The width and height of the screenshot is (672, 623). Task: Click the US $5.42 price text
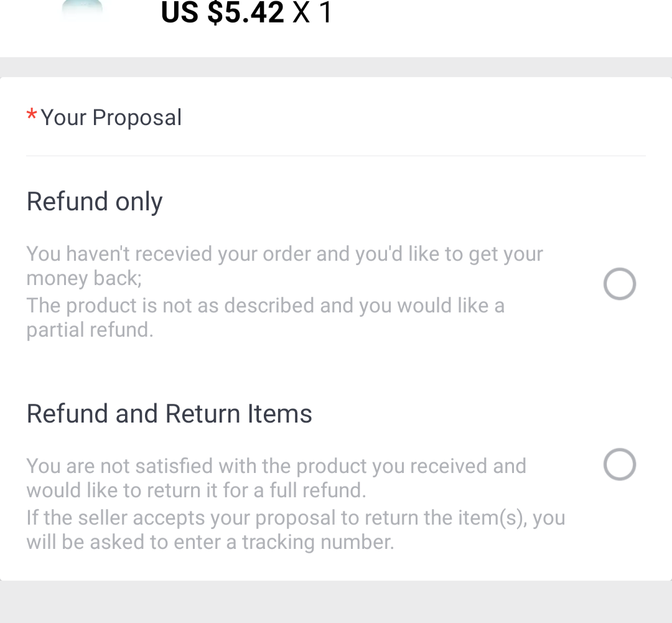point(223,13)
